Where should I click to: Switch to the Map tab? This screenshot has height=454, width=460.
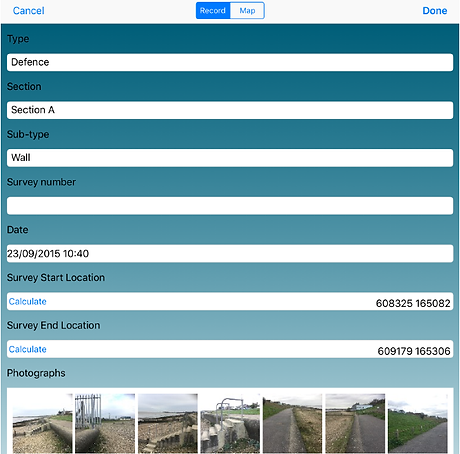[x=247, y=11]
